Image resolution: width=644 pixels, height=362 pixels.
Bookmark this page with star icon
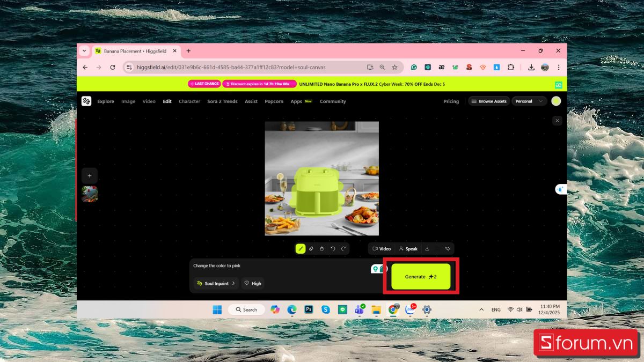[394, 67]
